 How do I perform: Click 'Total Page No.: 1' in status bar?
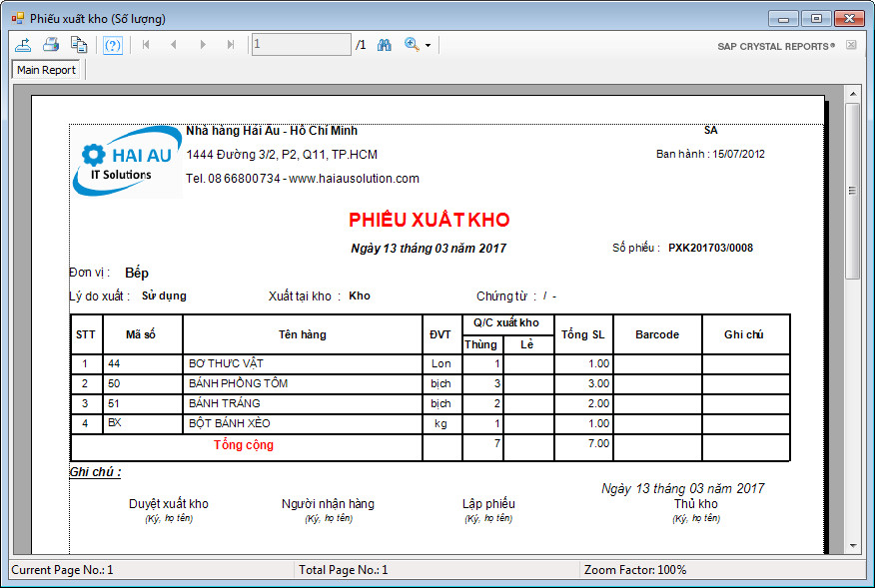point(344,570)
